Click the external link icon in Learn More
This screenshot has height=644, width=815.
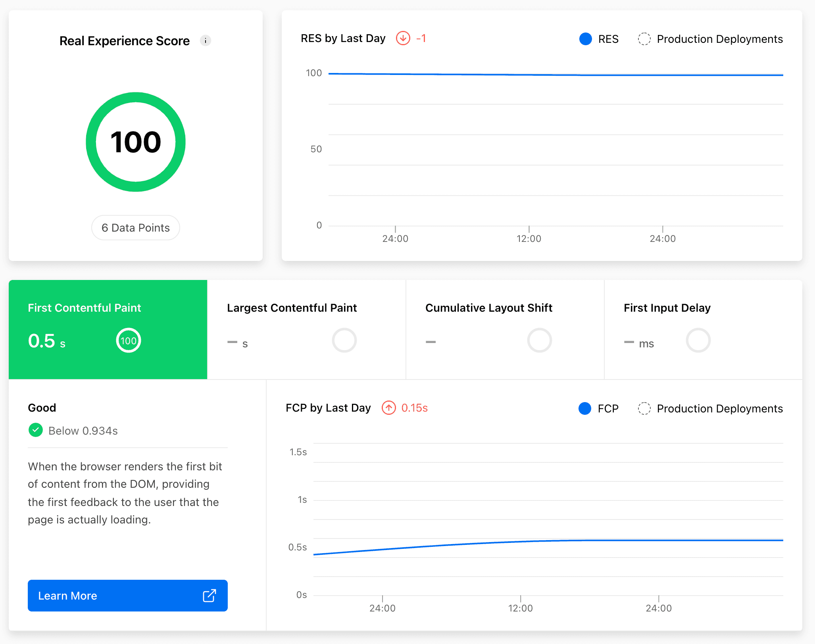pos(209,596)
